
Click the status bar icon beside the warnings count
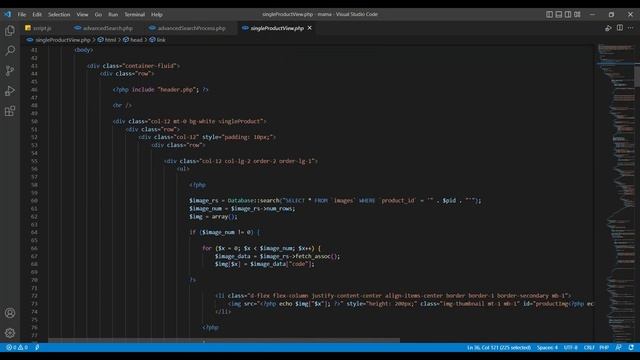[37, 347]
